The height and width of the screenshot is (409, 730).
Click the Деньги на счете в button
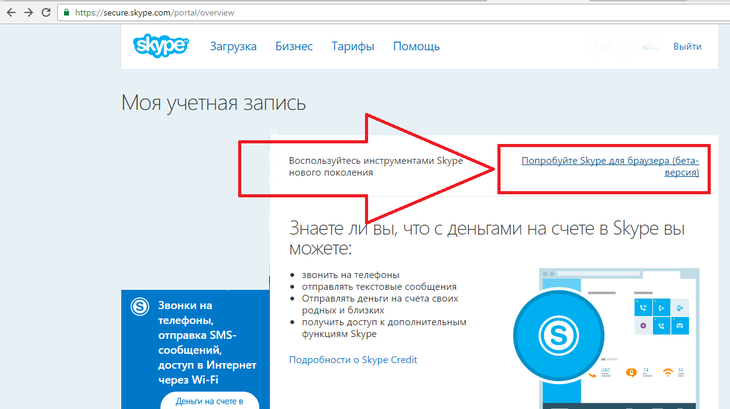[x=210, y=401]
